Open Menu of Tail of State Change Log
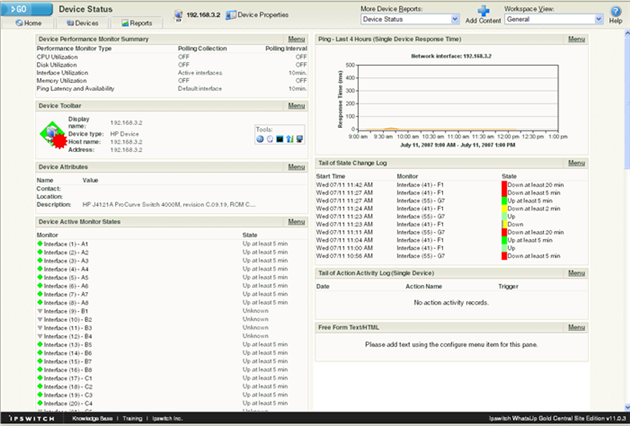The height and width of the screenshot is (426, 630). (x=576, y=163)
